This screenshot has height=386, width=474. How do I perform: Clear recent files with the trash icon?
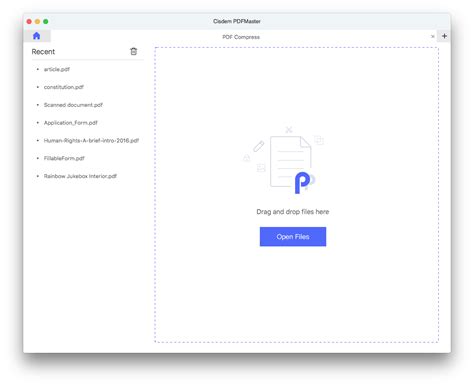click(134, 51)
